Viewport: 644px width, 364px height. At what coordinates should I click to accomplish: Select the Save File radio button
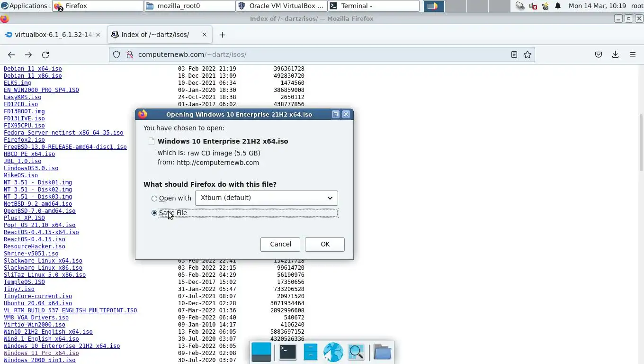point(154,213)
